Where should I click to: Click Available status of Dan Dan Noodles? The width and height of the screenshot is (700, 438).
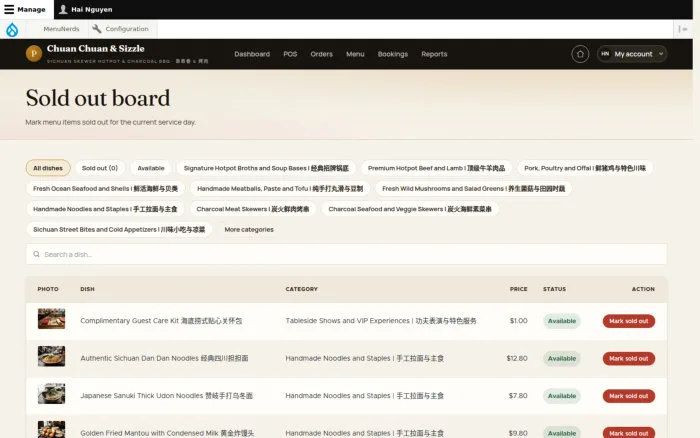(562, 359)
